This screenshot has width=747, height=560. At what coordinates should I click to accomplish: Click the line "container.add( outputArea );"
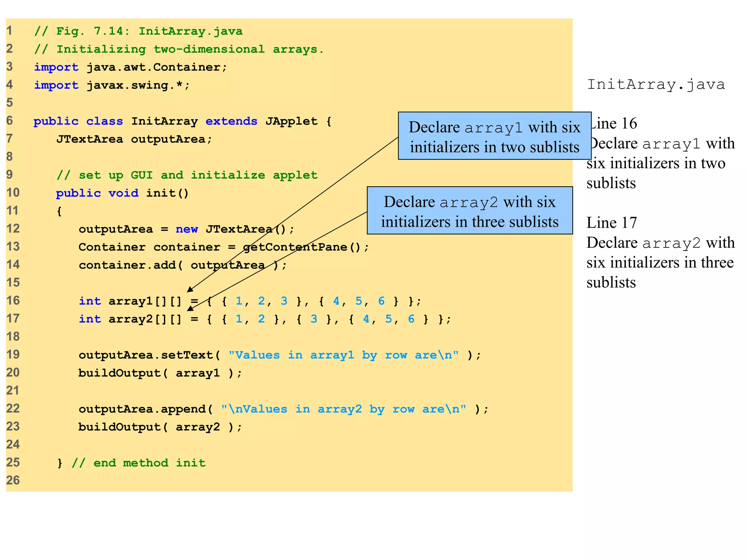[x=183, y=265]
